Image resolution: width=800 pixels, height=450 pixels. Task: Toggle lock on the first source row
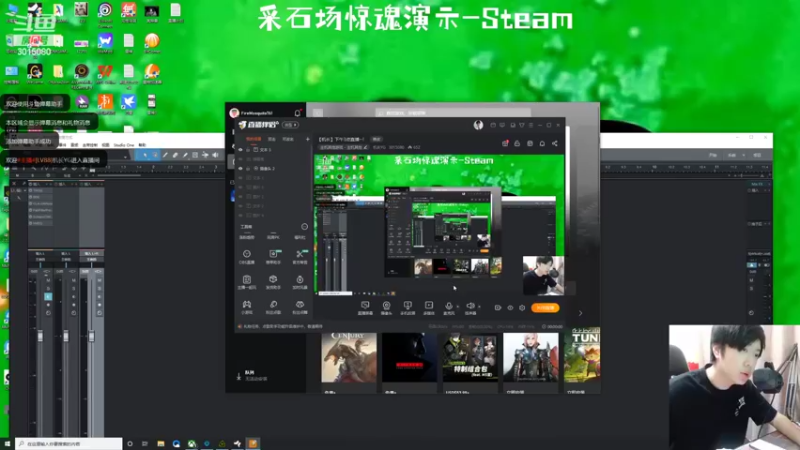248,150
